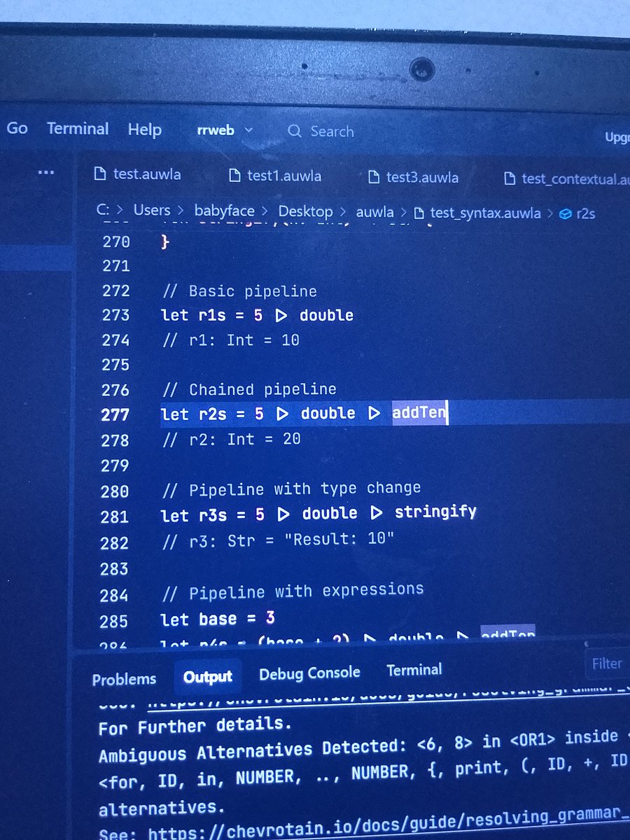Image resolution: width=630 pixels, height=840 pixels.
Task: Open the Terminal panel tab
Action: coord(414,670)
